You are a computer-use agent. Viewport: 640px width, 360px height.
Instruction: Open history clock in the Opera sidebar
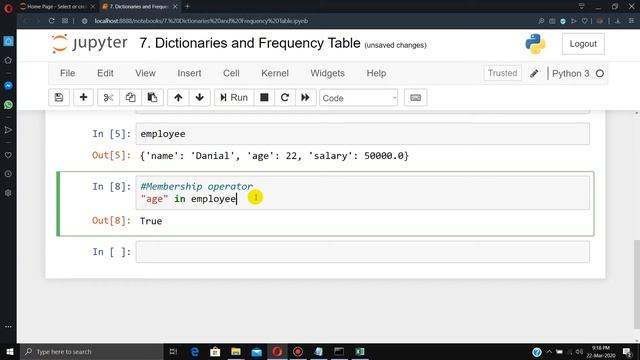point(8,174)
